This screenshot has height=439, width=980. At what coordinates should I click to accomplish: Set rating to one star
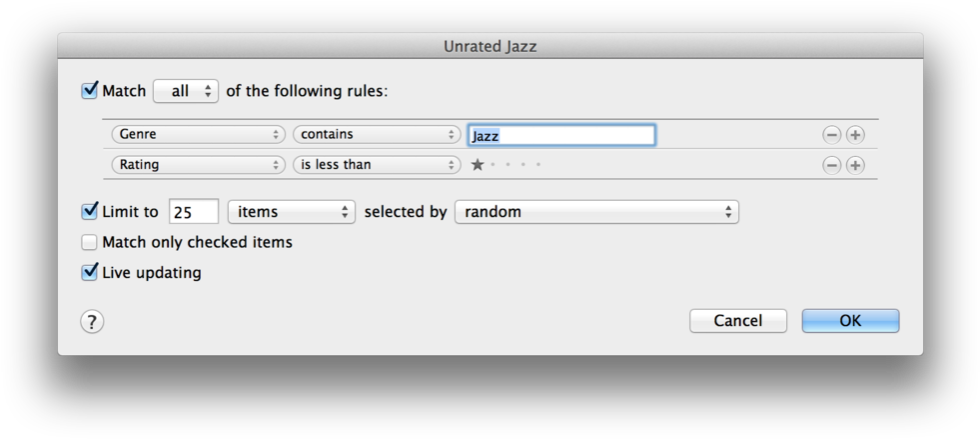click(478, 165)
